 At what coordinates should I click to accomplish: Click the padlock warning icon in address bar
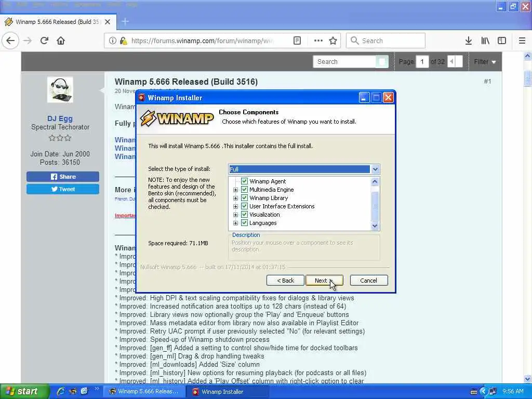coord(124,41)
